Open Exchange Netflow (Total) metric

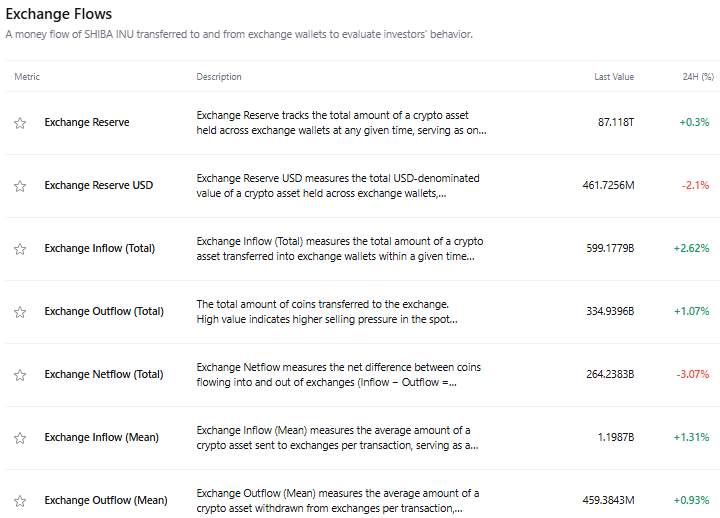coord(104,374)
